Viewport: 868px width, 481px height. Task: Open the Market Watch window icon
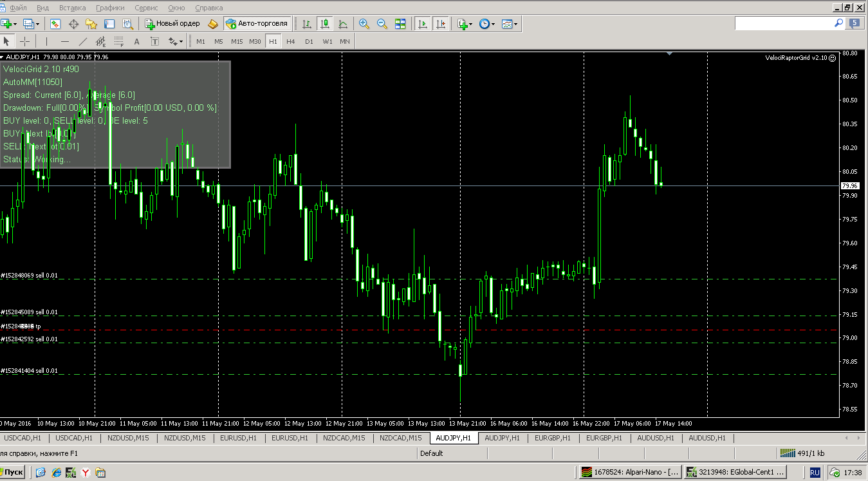point(55,24)
